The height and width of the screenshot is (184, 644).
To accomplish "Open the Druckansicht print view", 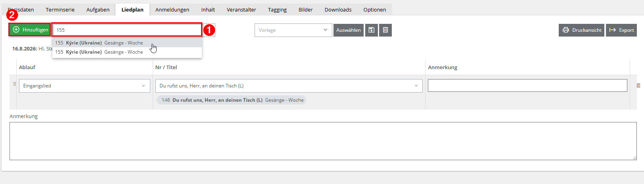I will (x=581, y=30).
